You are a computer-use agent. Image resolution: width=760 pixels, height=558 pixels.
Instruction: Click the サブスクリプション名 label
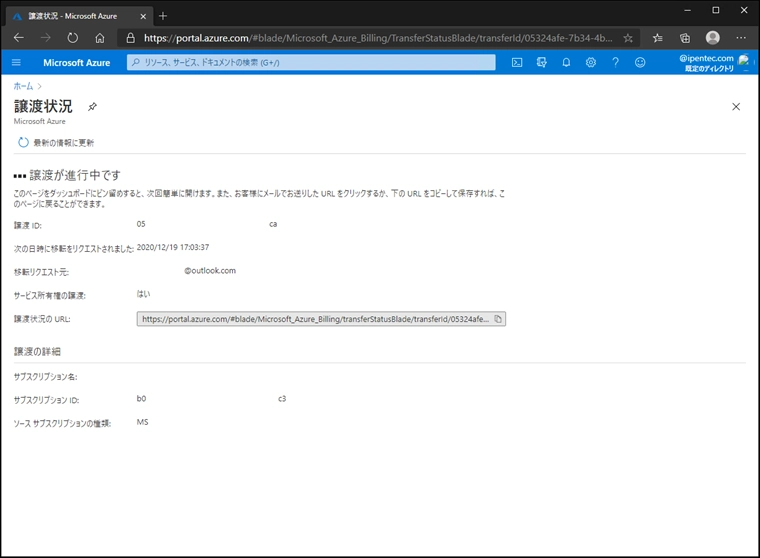click(46, 377)
